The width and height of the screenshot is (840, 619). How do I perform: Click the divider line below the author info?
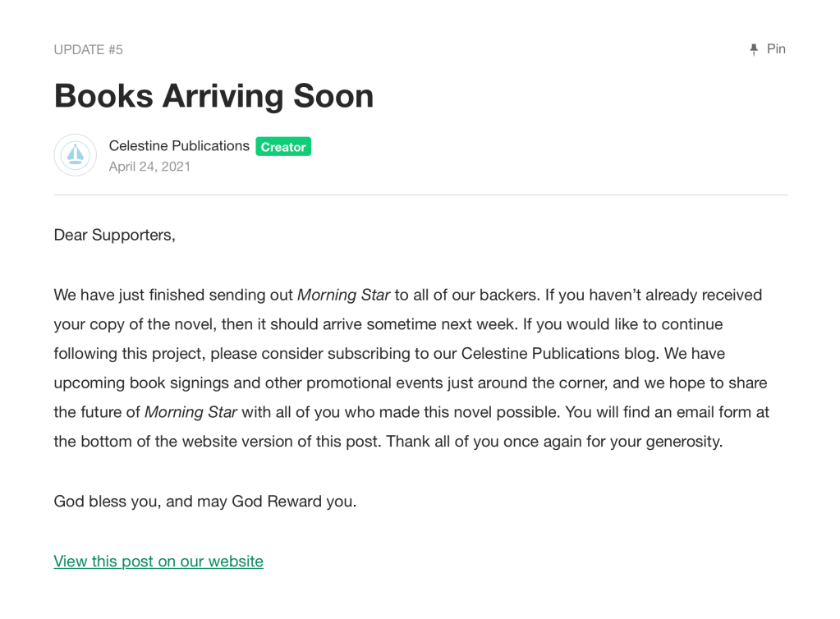(x=420, y=195)
